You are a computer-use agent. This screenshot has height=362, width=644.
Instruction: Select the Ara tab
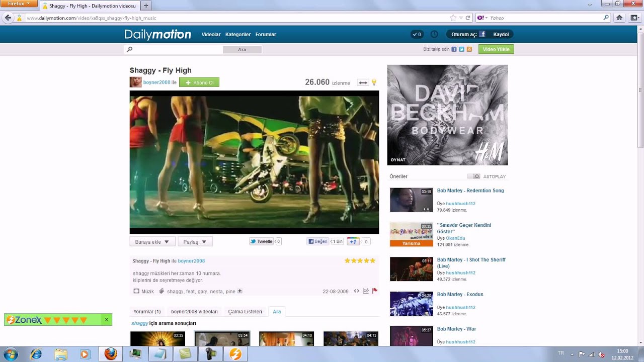tap(277, 312)
